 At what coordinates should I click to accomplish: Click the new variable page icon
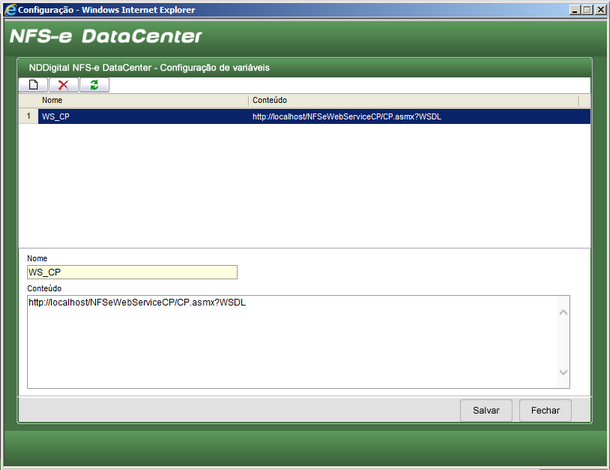(x=33, y=85)
